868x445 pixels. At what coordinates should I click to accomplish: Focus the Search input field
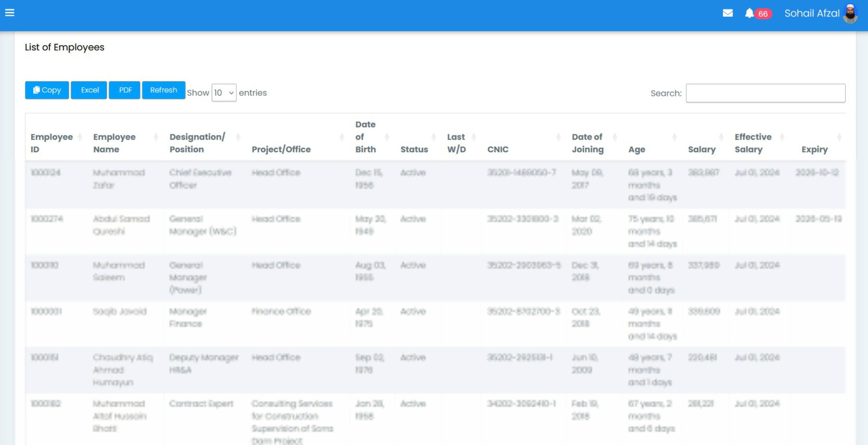[x=765, y=93]
